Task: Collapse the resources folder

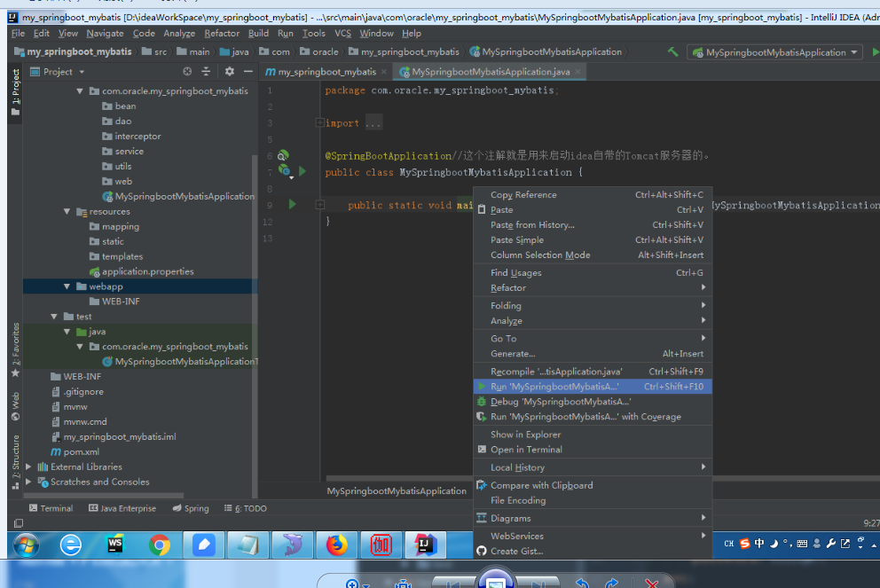Action: (x=67, y=212)
